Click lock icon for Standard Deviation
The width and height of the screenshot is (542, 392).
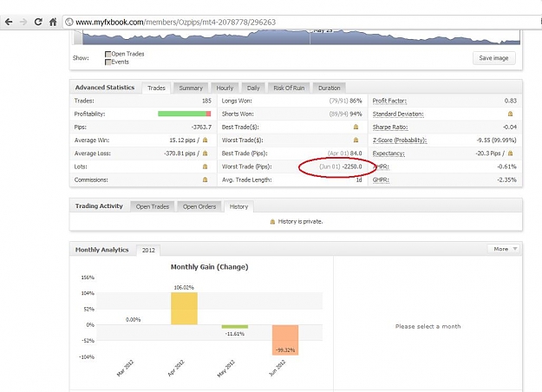coord(510,114)
